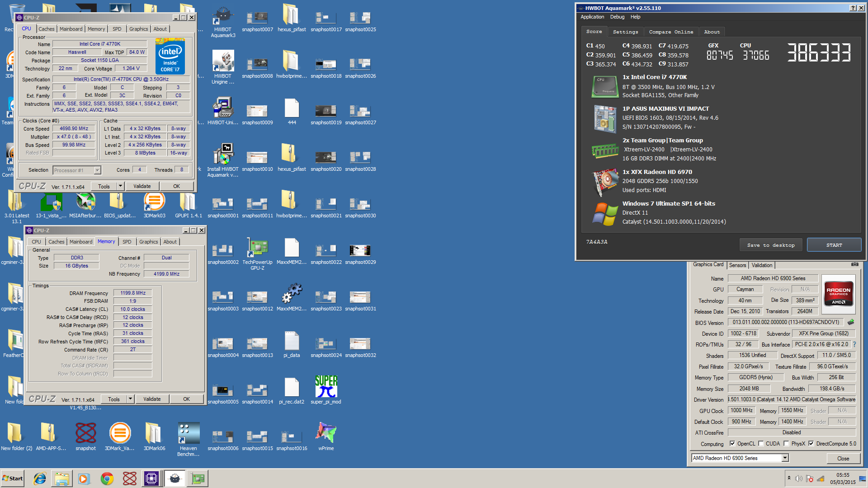This screenshot has width=868, height=488.
Task: Open the snapshot0029 image thumbnail on desktop
Action: [x=360, y=254]
